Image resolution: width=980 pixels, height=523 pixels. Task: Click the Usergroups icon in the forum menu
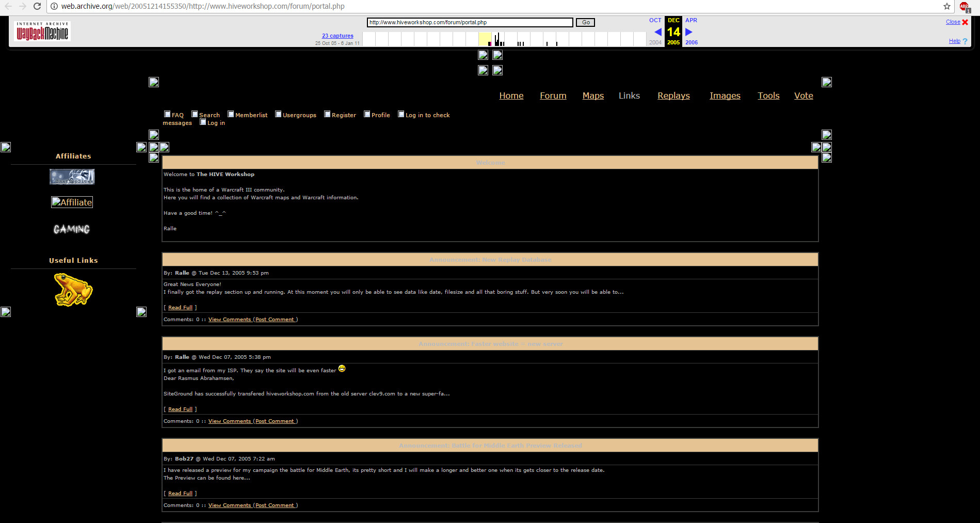coord(278,114)
